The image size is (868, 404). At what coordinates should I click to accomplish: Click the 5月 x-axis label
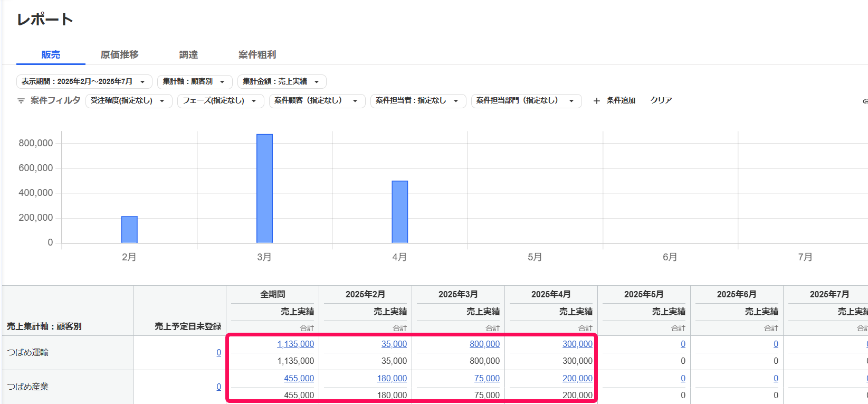pyautogui.click(x=535, y=257)
